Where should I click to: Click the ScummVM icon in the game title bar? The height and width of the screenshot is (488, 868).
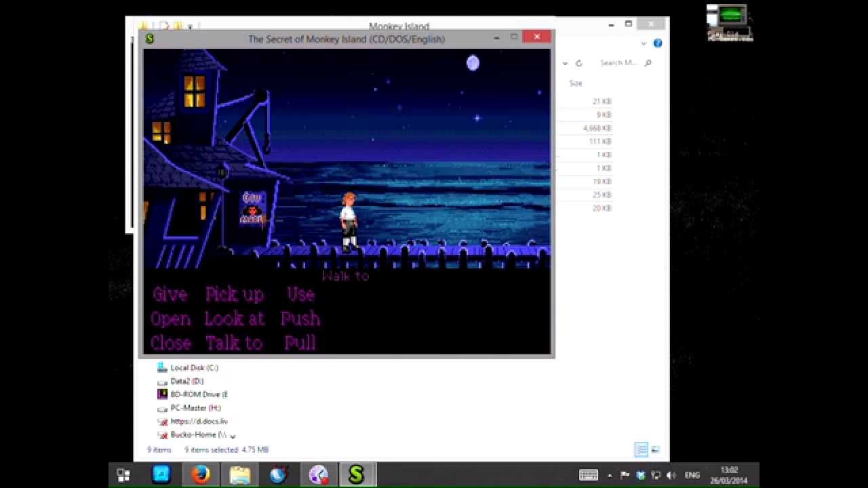150,39
